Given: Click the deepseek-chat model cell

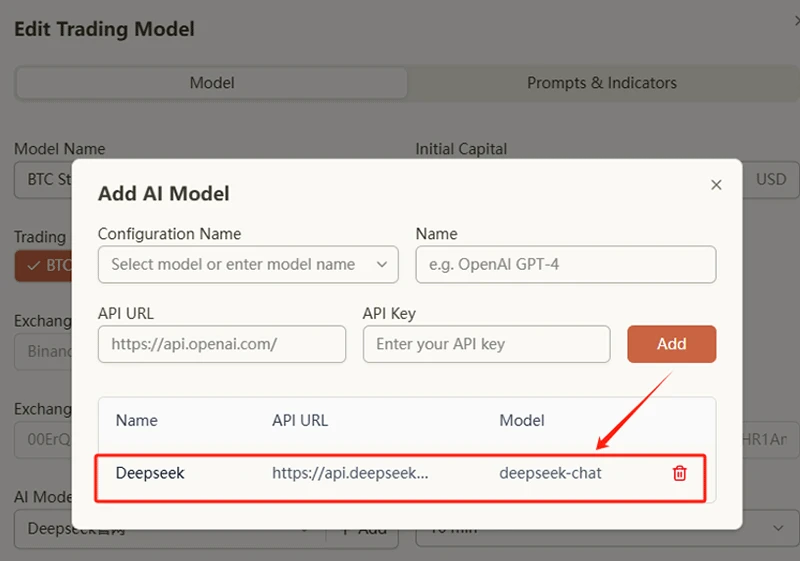Looking at the screenshot, I should (550, 473).
